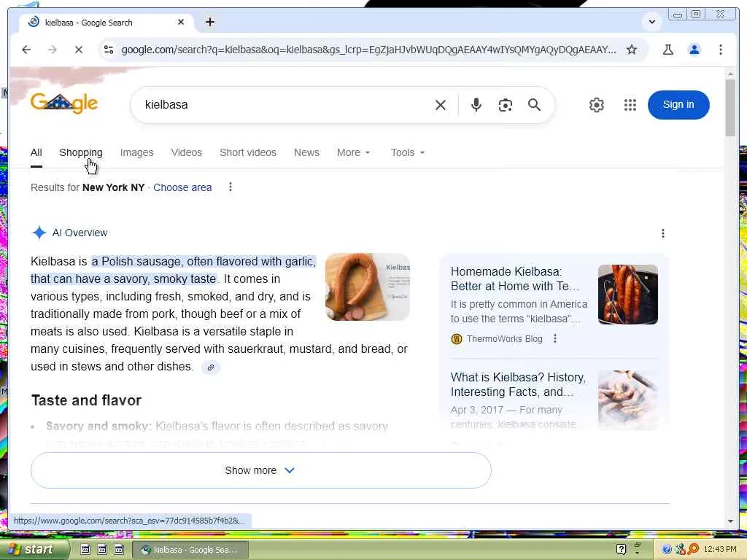Open Homemade Kielbasa: Better at Home article

pyautogui.click(x=515, y=279)
